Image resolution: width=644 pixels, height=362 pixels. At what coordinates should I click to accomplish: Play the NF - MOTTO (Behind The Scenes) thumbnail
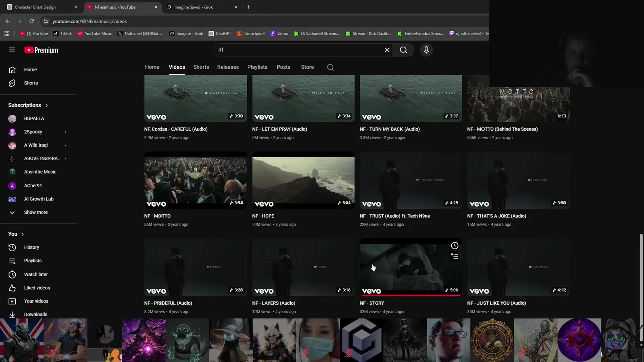tap(518, 99)
